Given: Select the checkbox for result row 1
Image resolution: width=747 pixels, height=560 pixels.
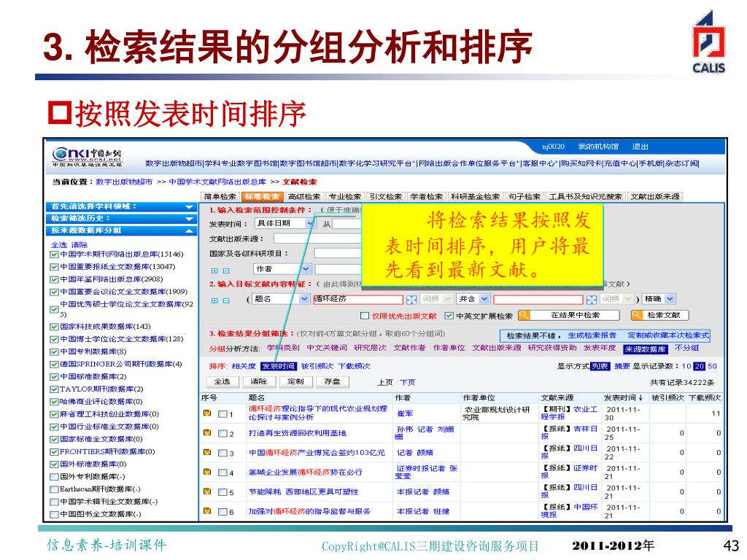Looking at the screenshot, I should [222, 414].
